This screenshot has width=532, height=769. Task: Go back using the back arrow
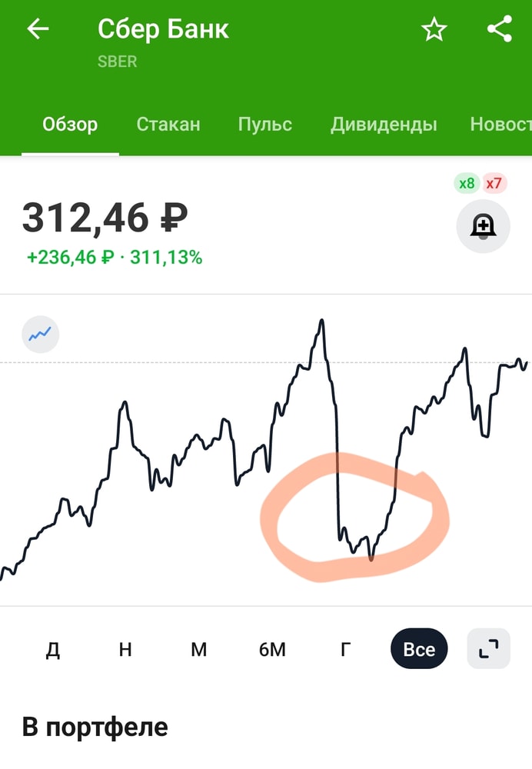[x=36, y=29]
